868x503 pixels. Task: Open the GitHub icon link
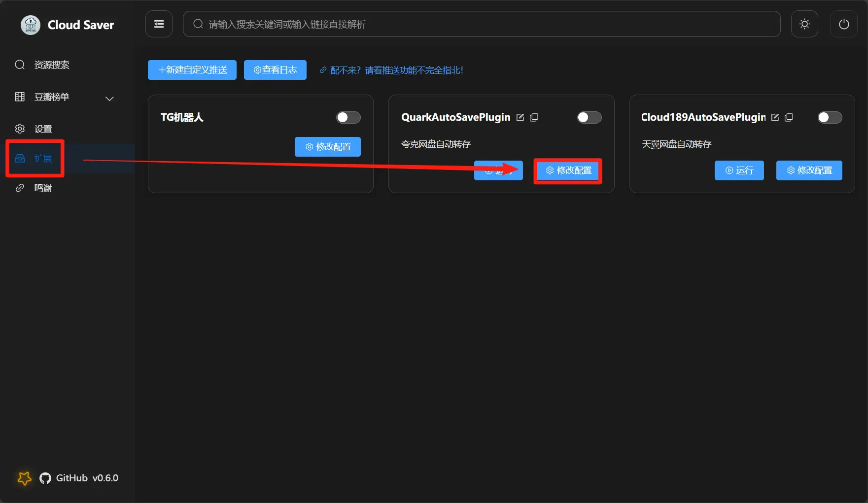[45, 478]
